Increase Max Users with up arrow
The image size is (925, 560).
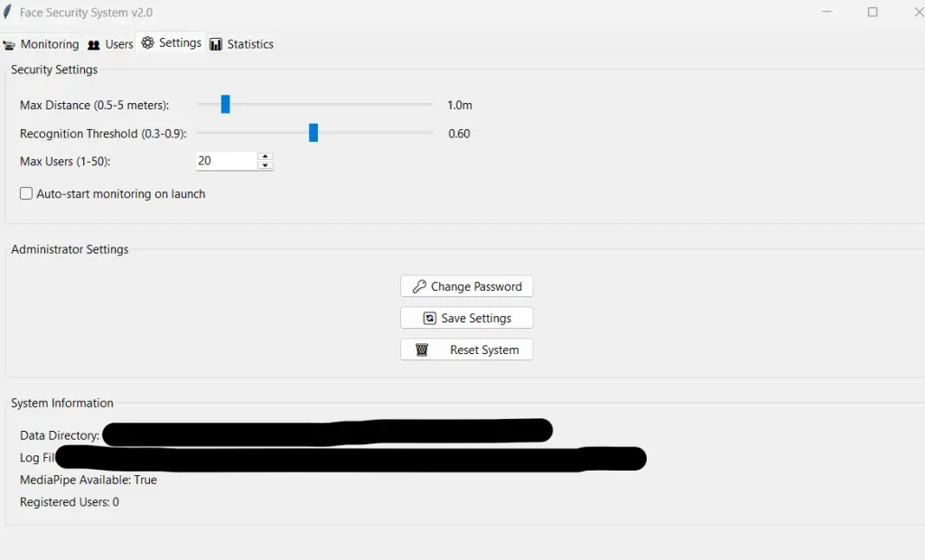click(266, 156)
